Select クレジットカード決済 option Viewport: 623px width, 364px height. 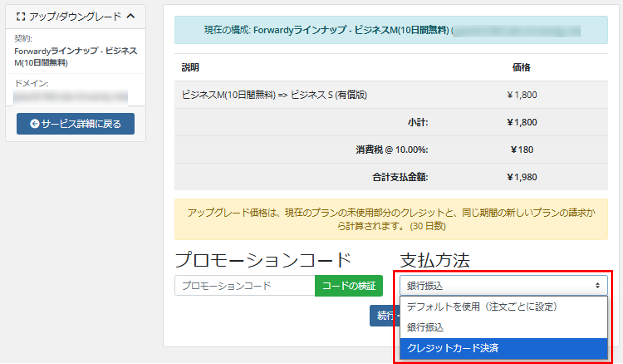504,348
